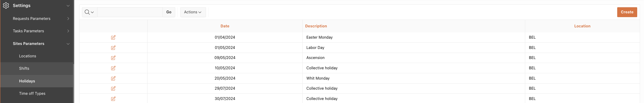Click the Create button
The height and width of the screenshot is (103, 644).
pyautogui.click(x=627, y=12)
